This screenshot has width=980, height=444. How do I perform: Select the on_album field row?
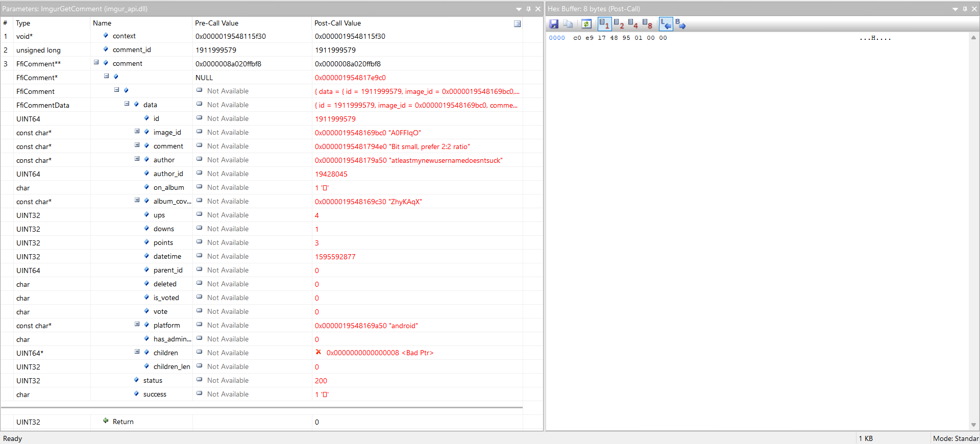point(261,188)
